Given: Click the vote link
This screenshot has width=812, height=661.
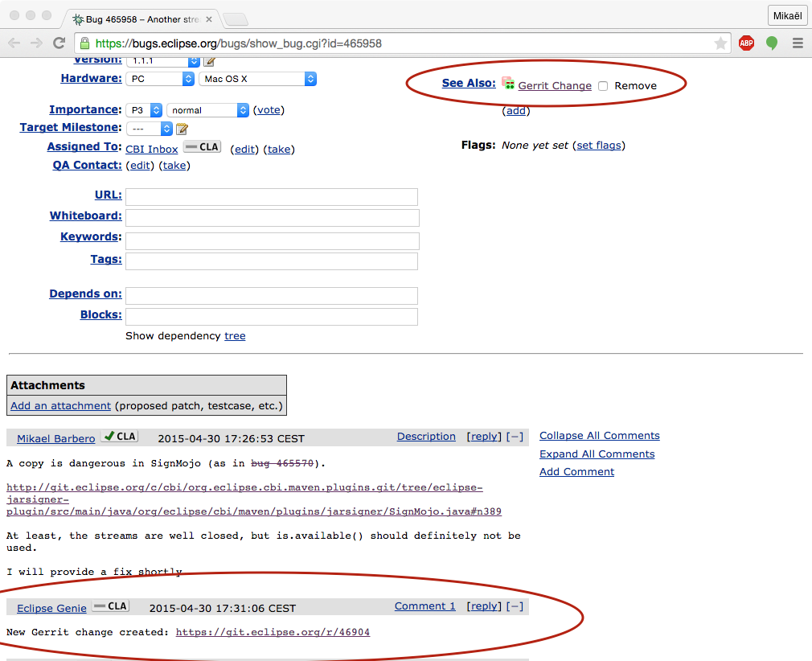Looking at the screenshot, I should point(269,110).
